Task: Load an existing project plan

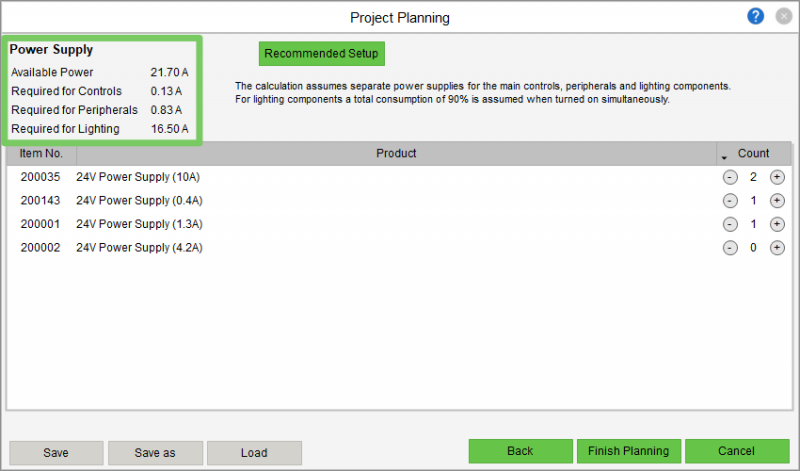Action: (254, 453)
